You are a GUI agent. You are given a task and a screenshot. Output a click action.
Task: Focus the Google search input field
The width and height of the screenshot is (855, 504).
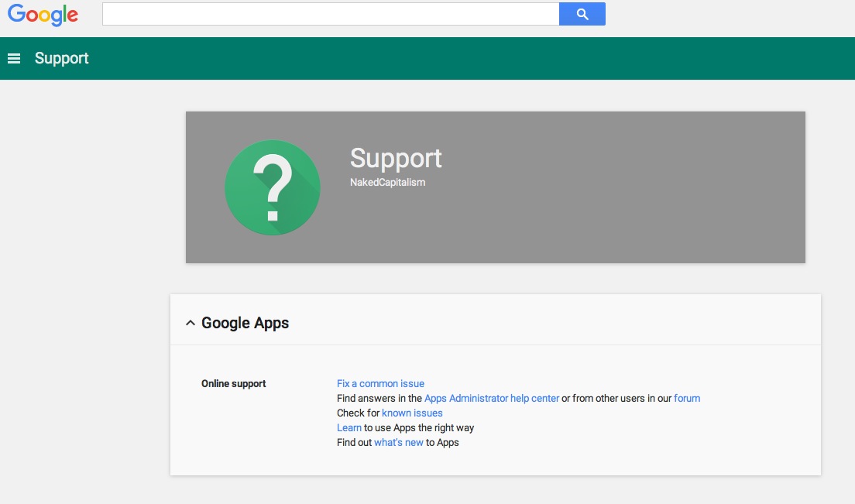click(331, 14)
